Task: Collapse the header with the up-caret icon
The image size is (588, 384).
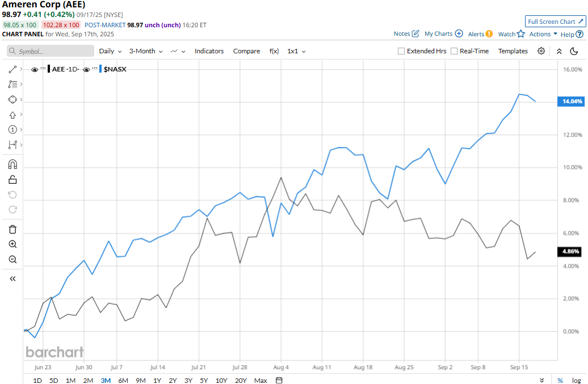Action: [558, 51]
